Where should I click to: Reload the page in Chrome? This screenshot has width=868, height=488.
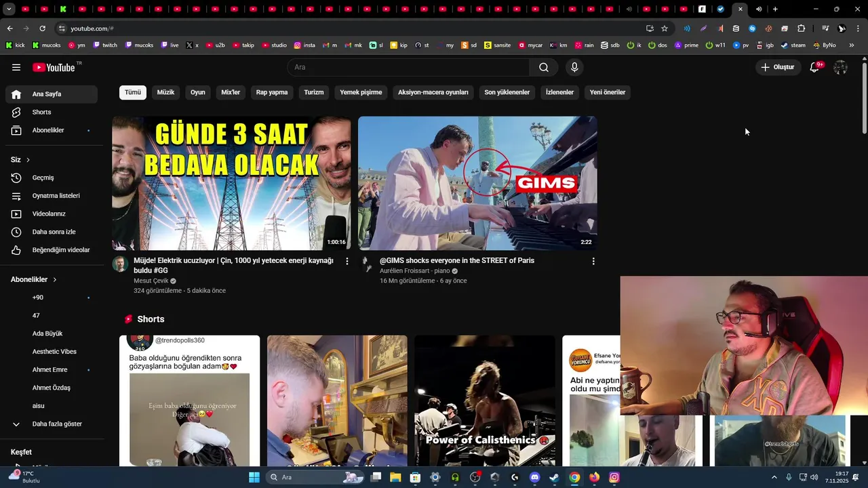click(x=42, y=28)
